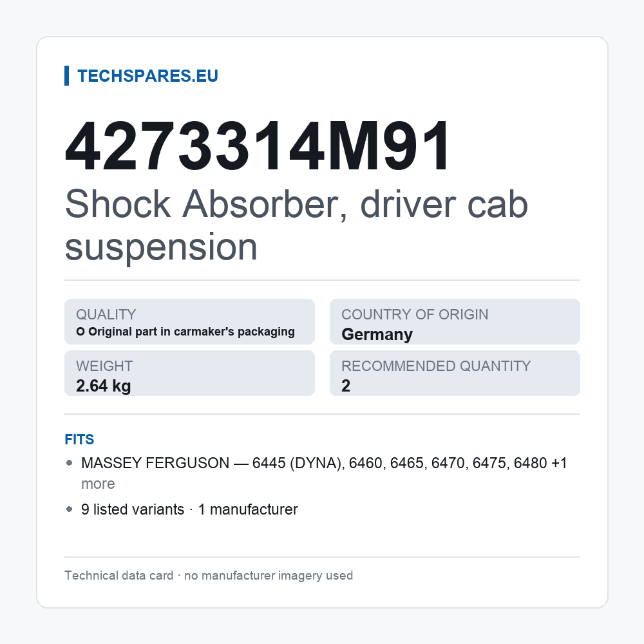Click the MASSEY FERGUSON fitment entry
This screenshot has height=644, width=644.
(324, 473)
